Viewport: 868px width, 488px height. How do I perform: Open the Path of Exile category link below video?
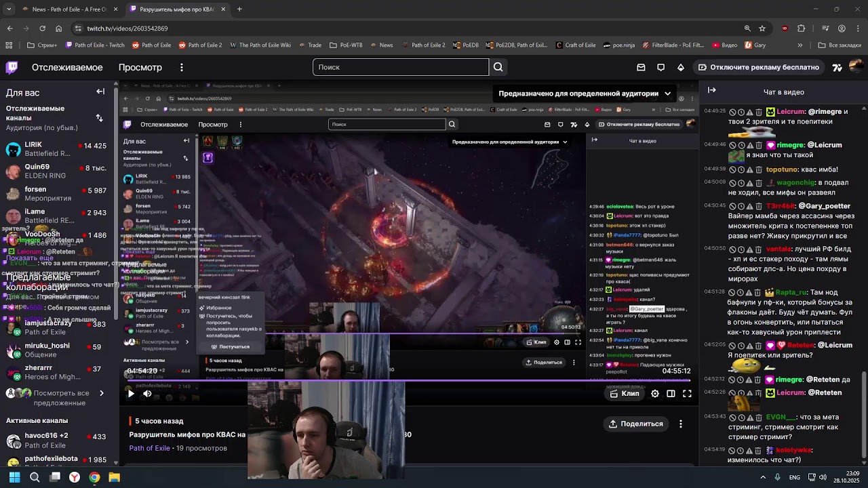tap(150, 448)
